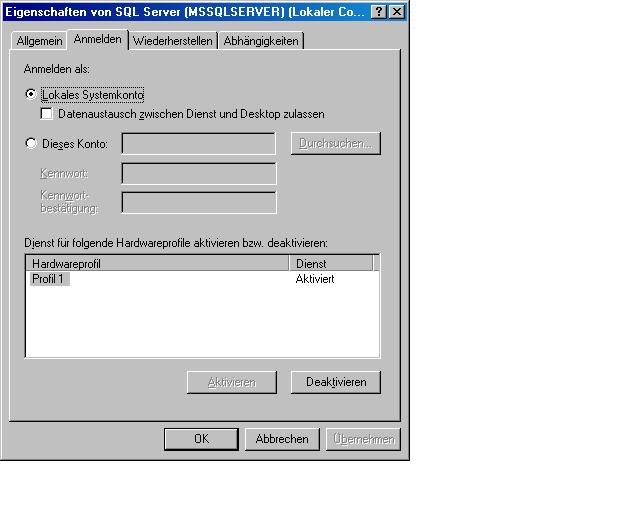Close the SQL Server properties dialog
The image size is (640, 512).
click(397, 12)
